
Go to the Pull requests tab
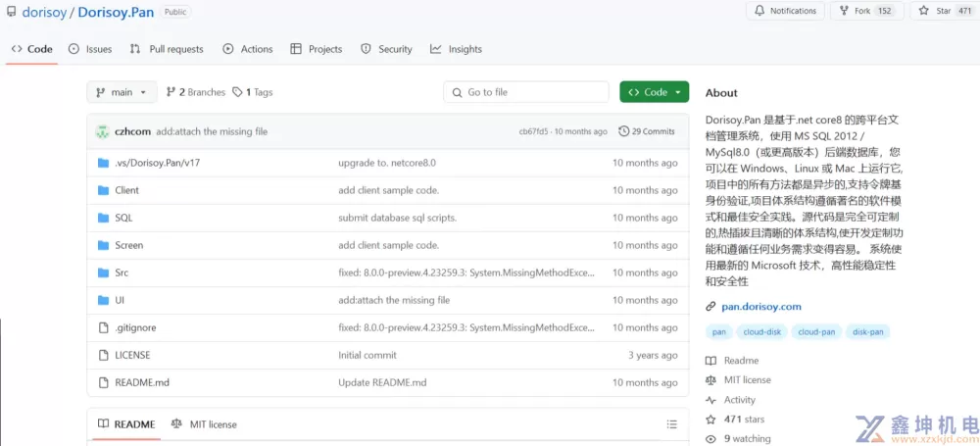167,49
